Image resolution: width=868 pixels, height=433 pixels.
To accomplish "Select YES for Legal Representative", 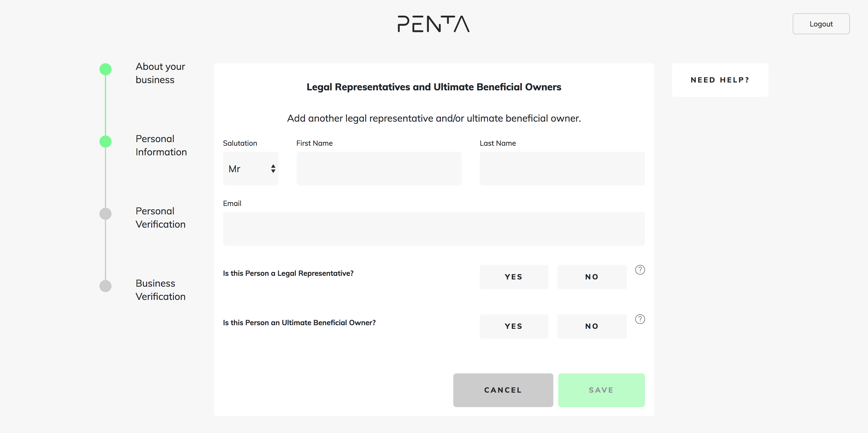I will click(514, 277).
